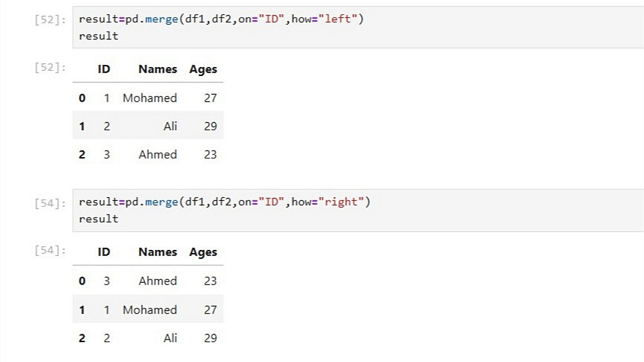Click age value 29 in the second output table

(x=210, y=338)
